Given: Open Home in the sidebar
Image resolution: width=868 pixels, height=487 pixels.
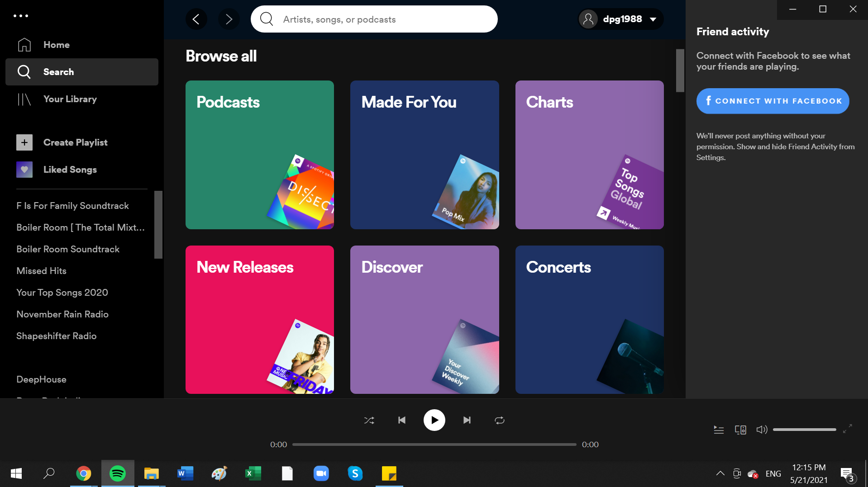Looking at the screenshot, I should click(82, 45).
